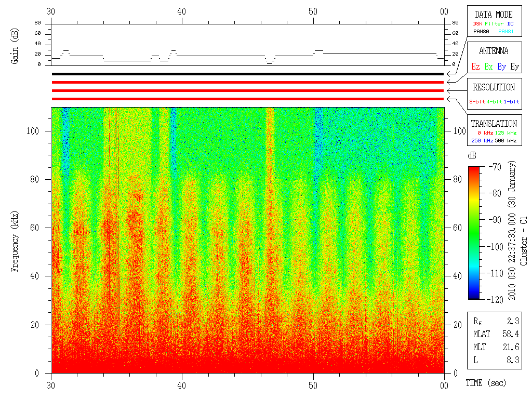This screenshot has width=532, height=399.
Task: Click the red DSN label
Action: click(x=477, y=24)
